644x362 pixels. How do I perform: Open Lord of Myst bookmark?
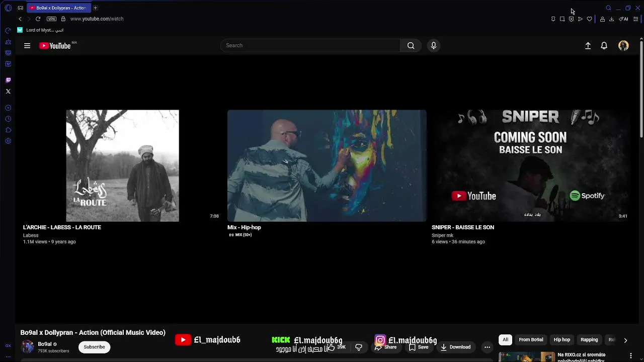[41, 30]
